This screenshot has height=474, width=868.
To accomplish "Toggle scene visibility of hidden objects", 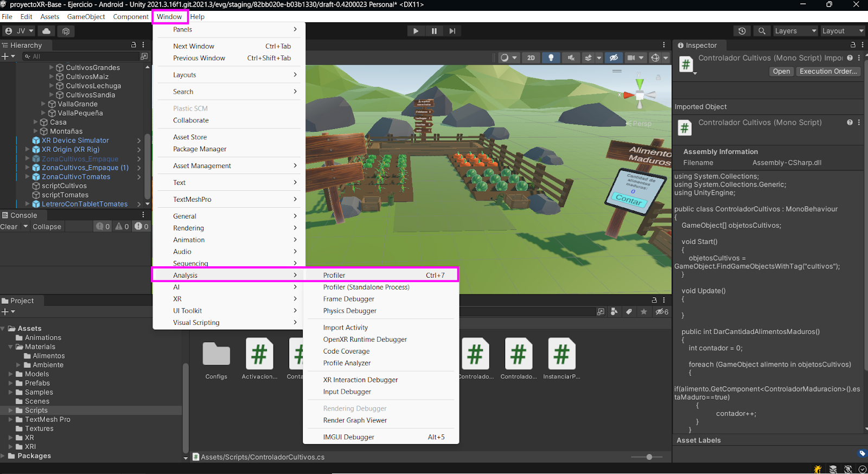I will click(x=614, y=57).
